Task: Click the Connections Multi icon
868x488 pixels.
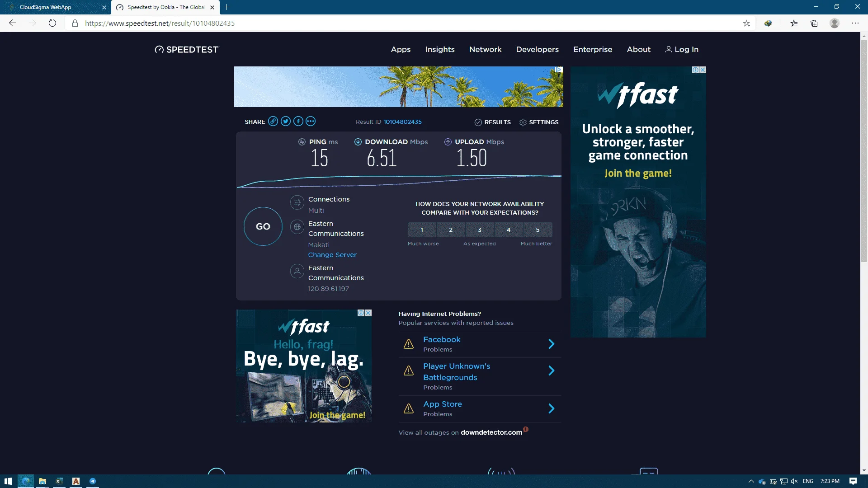Action: click(297, 202)
